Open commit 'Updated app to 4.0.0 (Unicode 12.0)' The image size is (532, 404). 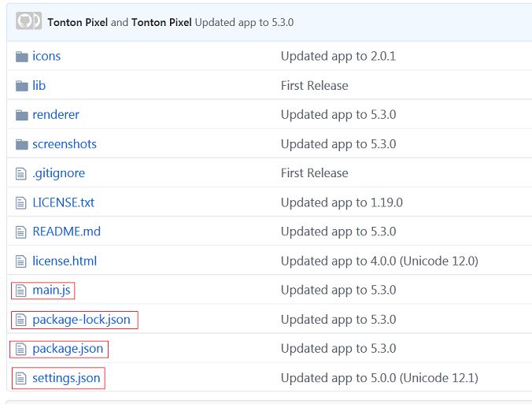(379, 261)
